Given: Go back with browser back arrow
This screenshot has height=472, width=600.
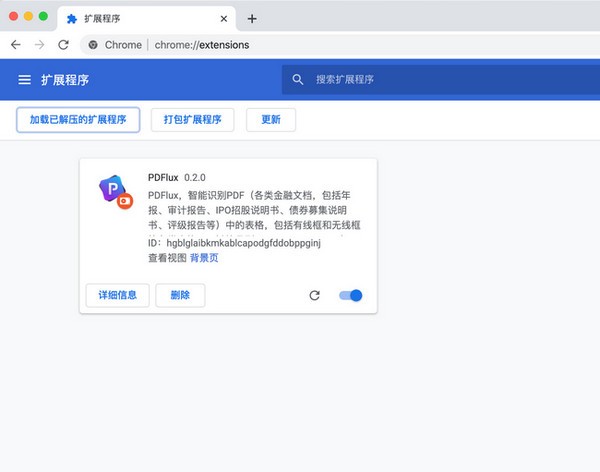Looking at the screenshot, I should point(16,45).
